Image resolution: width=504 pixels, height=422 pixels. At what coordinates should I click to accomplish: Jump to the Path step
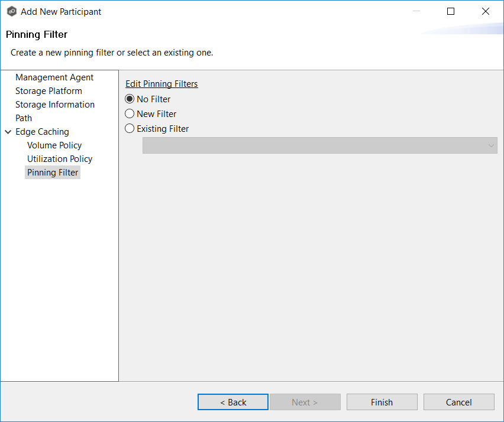pos(24,118)
